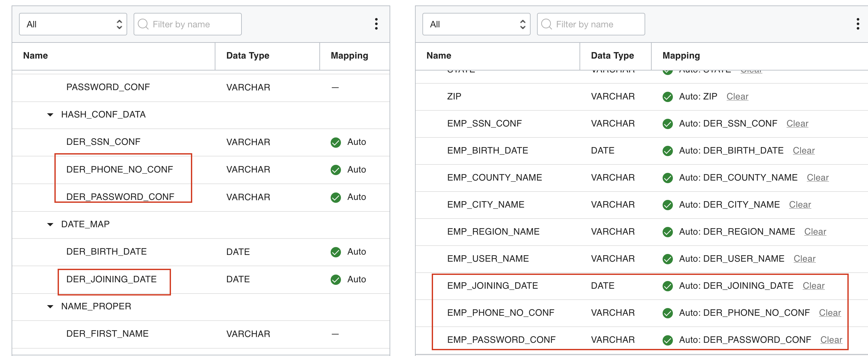Open the right All filter dropdown
868x356 pixels.
[476, 24]
